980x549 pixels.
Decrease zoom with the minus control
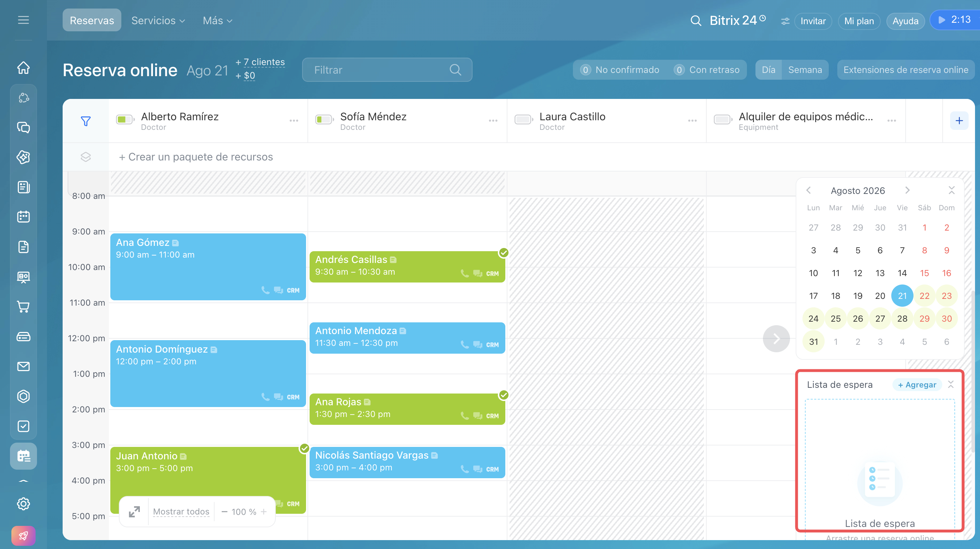225,512
